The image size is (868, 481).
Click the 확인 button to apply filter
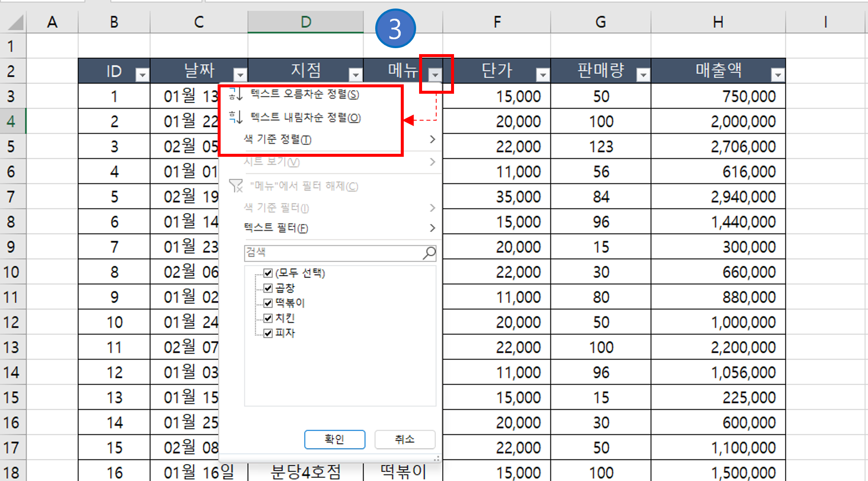pyautogui.click(x=335, y=439)
